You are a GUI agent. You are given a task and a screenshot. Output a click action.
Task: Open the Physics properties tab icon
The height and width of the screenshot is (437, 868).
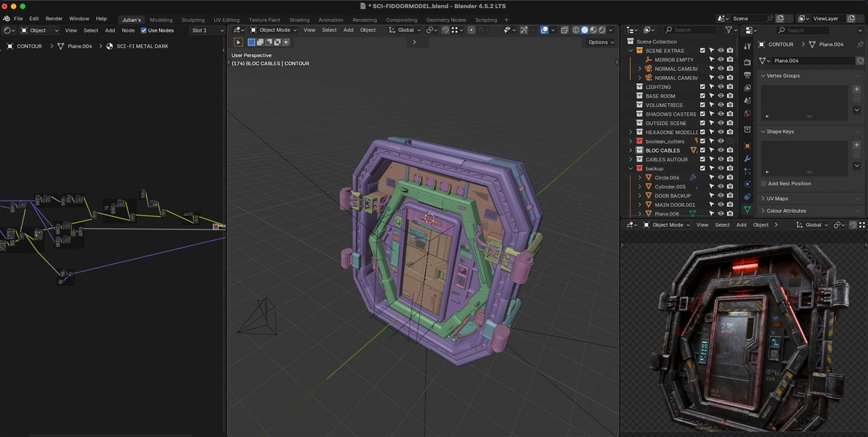(747, 184)
